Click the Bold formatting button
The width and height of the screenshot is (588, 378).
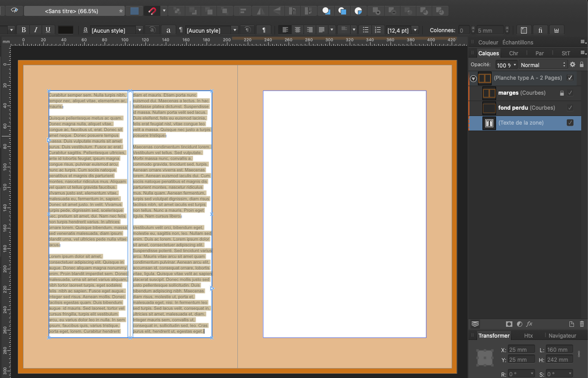tap(24, 30)
